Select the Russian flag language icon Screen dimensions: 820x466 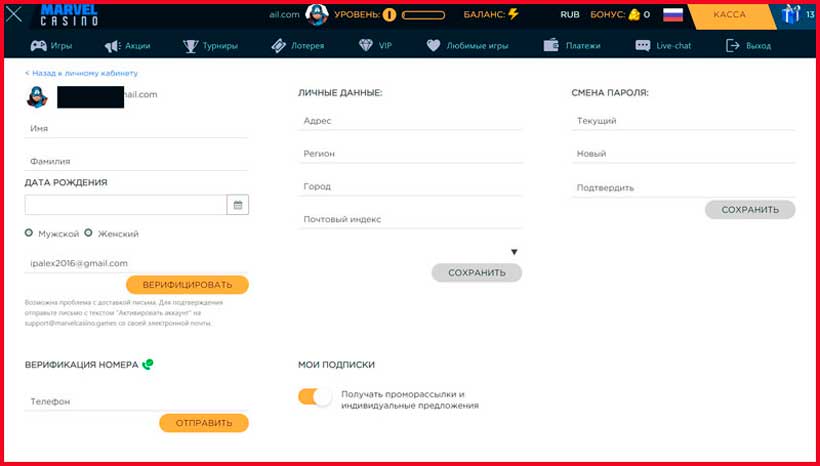click(x=673, y=15)
